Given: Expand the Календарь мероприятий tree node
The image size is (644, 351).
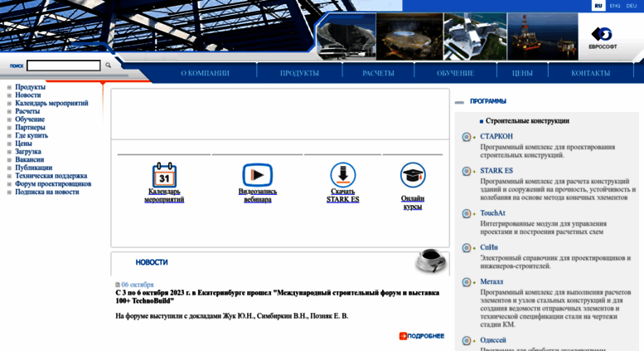Looking at the screenshot, I should click(9, 103).
